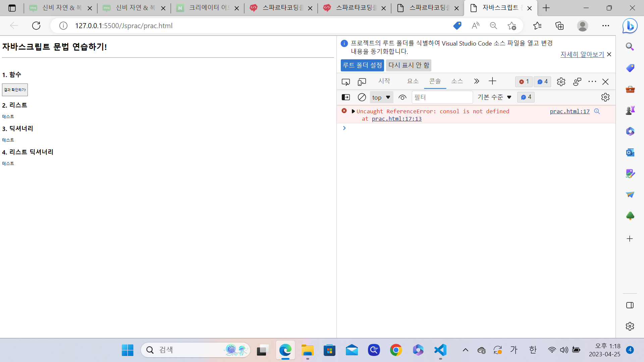This screenshot has height=362, width=644.
Task: Close the DevTools panel
Action: click(x=605, y=82)
